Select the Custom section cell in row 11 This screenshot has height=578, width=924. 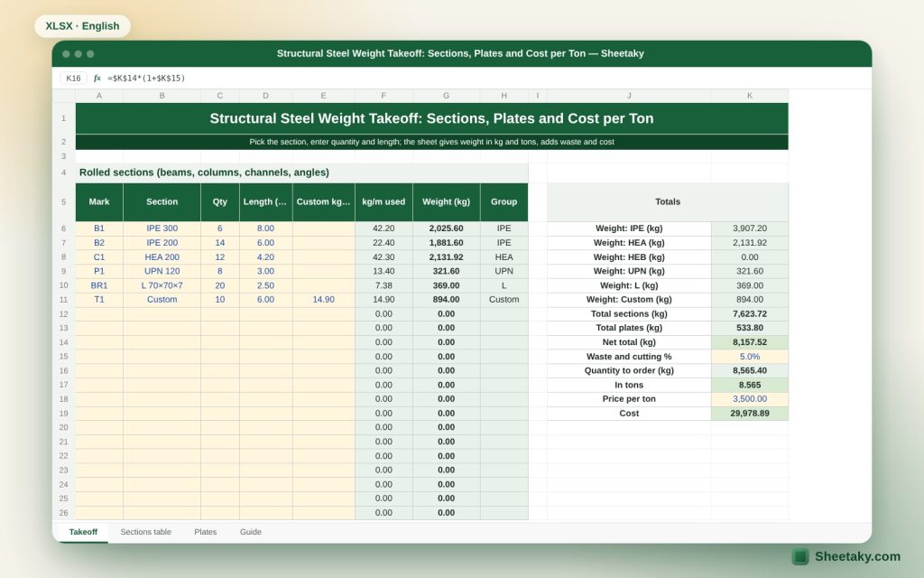162,300
